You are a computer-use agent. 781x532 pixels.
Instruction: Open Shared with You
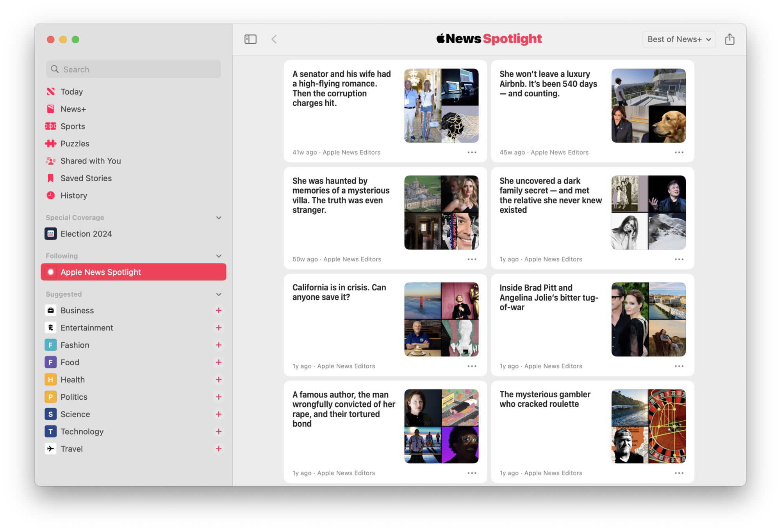tap(90, 161)
